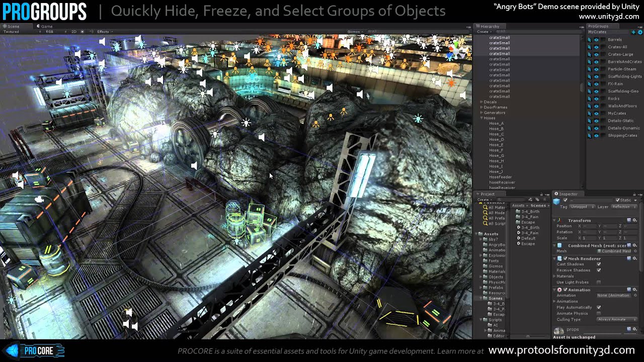Open the Effects dropdown in Scene toolbar
Screen dimensions: 644x362
point(104,32)
